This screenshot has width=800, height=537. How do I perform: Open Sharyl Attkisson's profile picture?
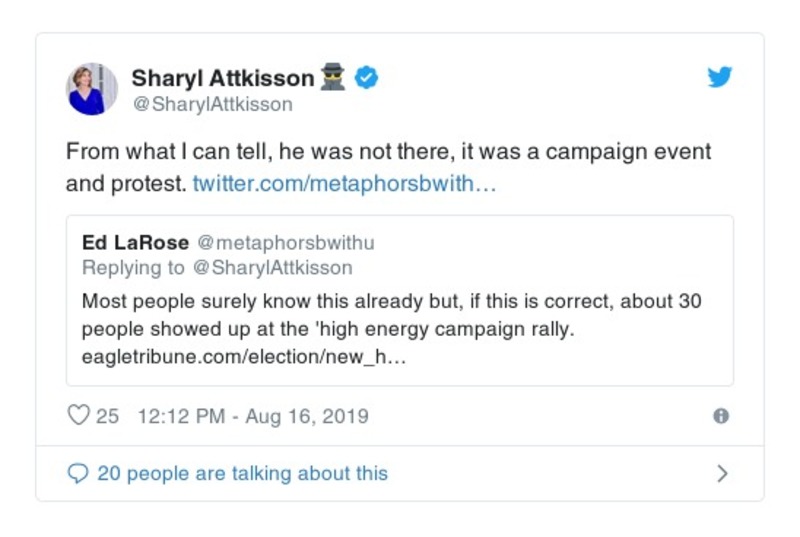tap(92, 88)
